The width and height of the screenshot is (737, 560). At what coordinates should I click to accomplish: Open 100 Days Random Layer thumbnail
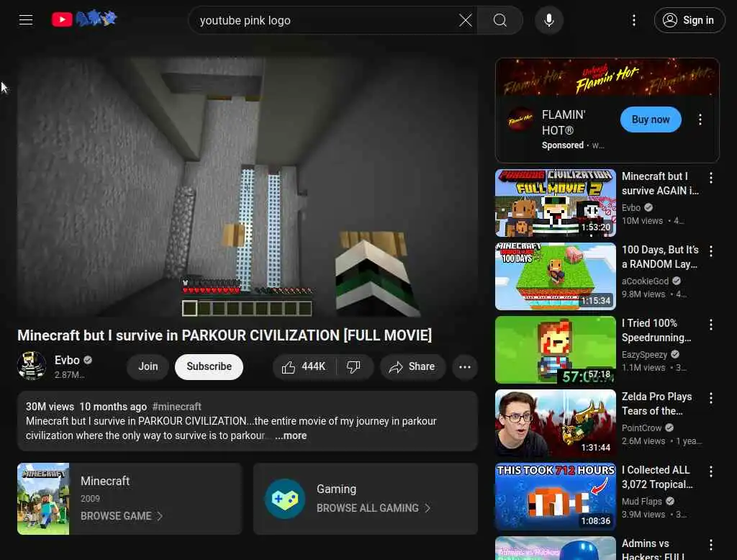tap(556, 276)
